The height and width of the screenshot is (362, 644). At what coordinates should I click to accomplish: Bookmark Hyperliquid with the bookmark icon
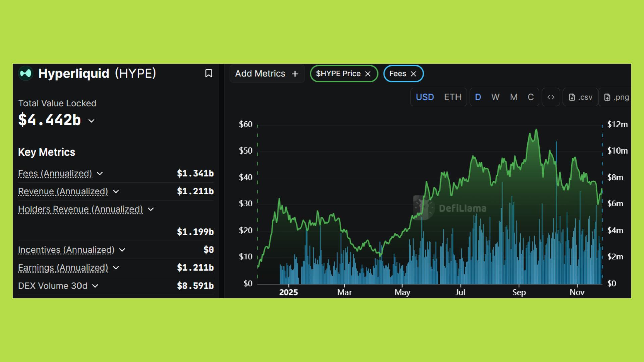coord(209,73)
